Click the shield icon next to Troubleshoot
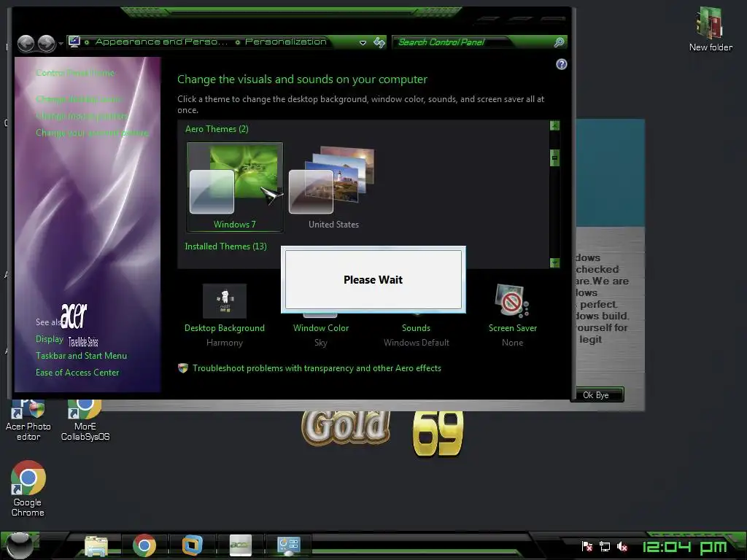747x560 pixels. [183, 368]
